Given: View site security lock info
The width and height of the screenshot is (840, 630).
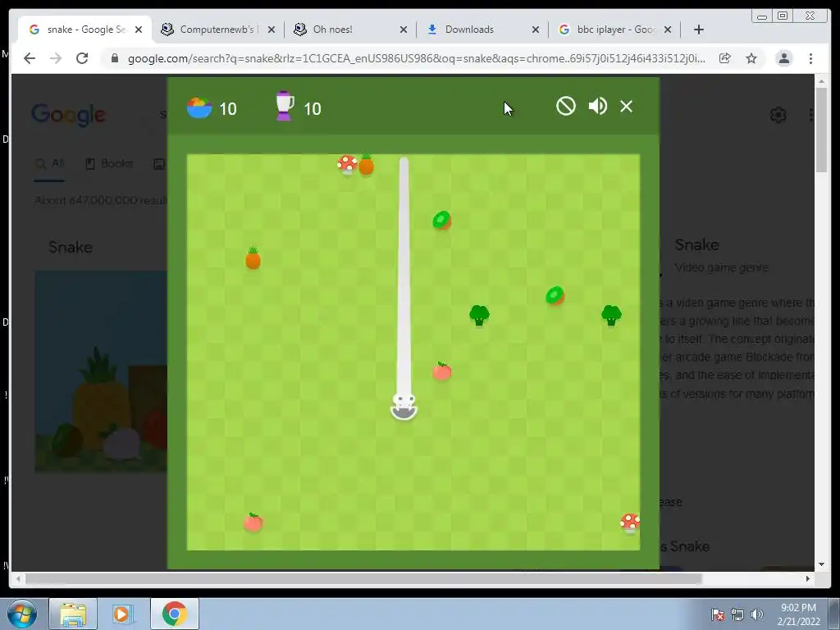Looking at the screenshot, I should 114,58.
